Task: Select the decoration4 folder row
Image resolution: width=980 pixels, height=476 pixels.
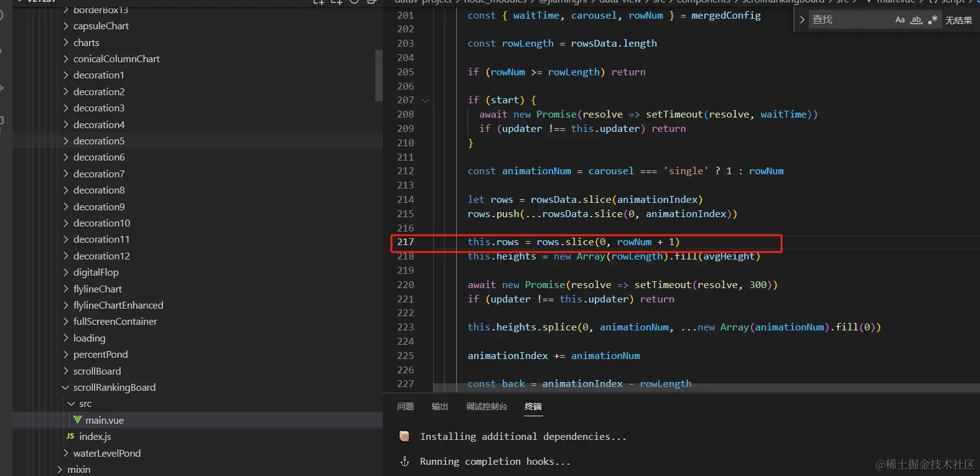Action: 197,124
